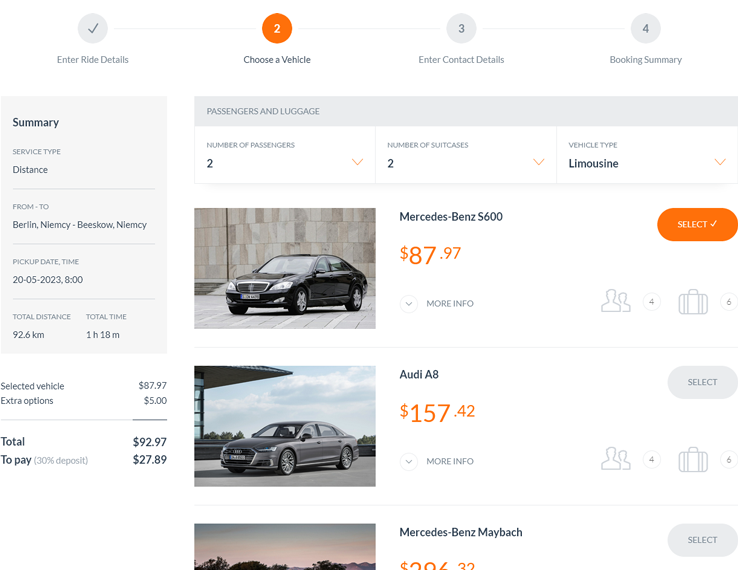Click the $87.97 price of S600
Image resolution: width=738 pixels, height=570 pixels.
coord(430,255)
